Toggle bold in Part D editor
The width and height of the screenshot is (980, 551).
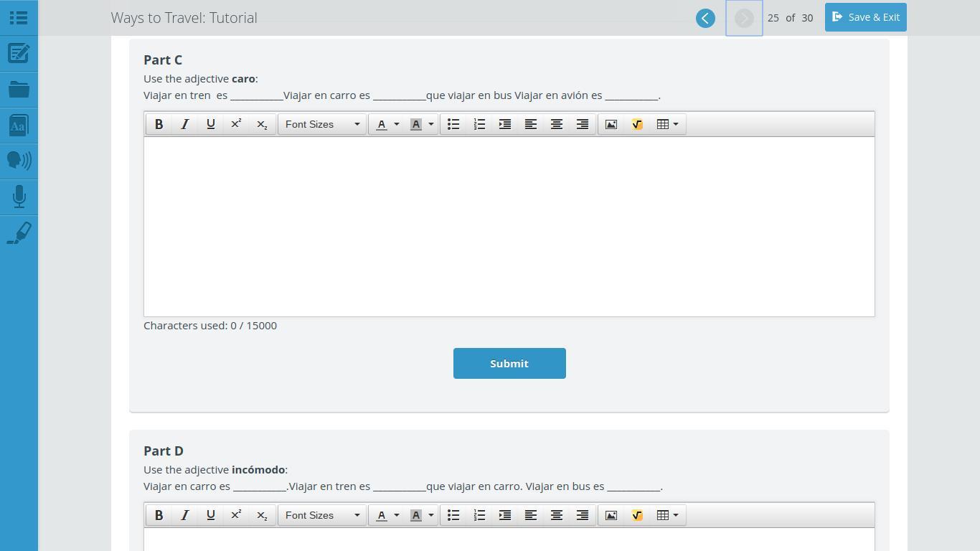159,515
